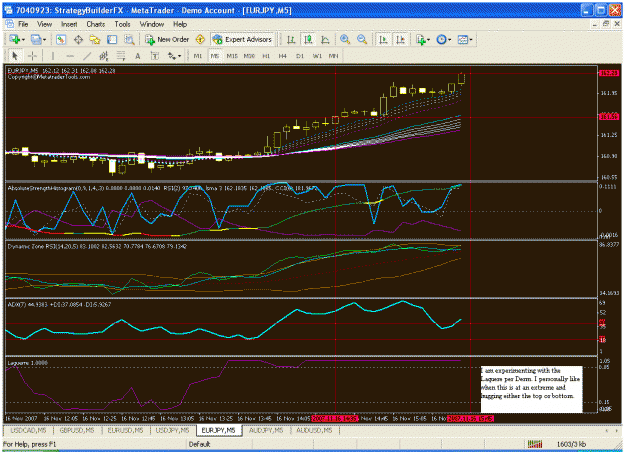625x452 pixels.
Task: Open the Charts menu
Action: pos(96,24)
